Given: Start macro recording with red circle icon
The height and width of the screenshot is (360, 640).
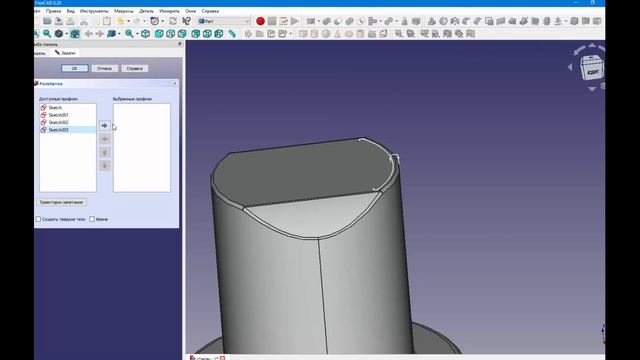Looking at the screenshot, I should 260,21.
